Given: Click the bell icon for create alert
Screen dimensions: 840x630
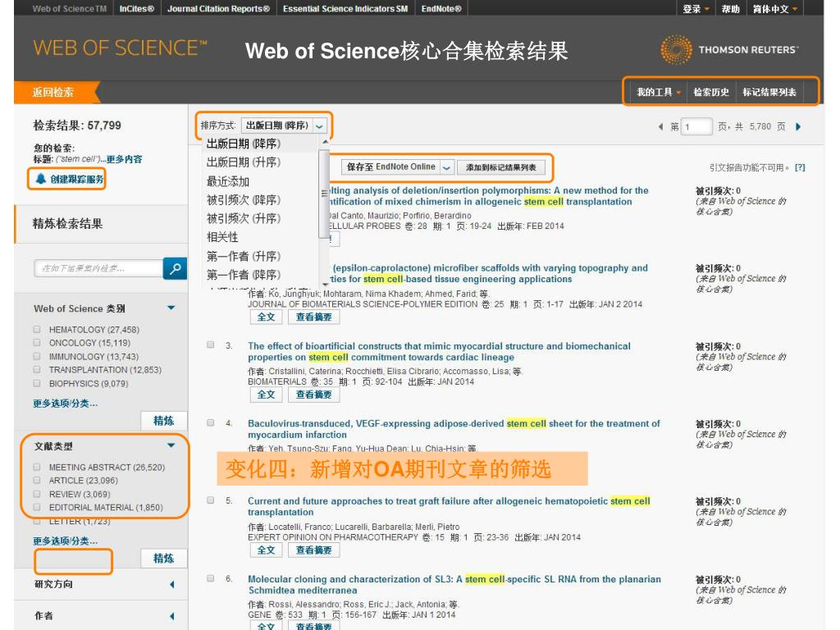Looking at the screenshot, I should [41, 178].
